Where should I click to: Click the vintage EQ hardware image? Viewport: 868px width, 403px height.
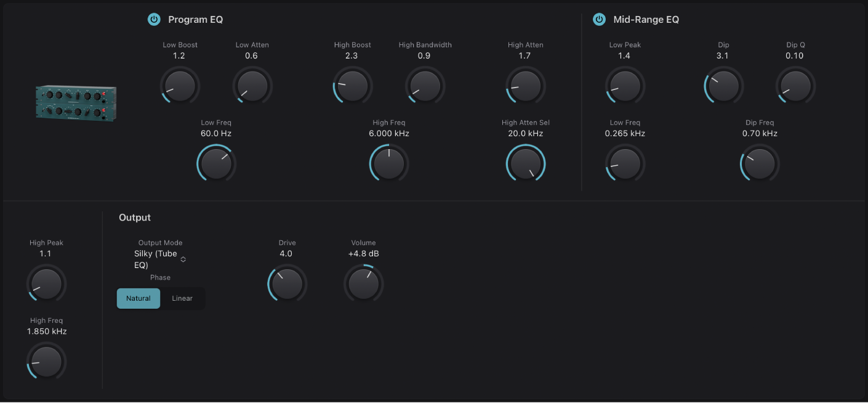(74, 103)
